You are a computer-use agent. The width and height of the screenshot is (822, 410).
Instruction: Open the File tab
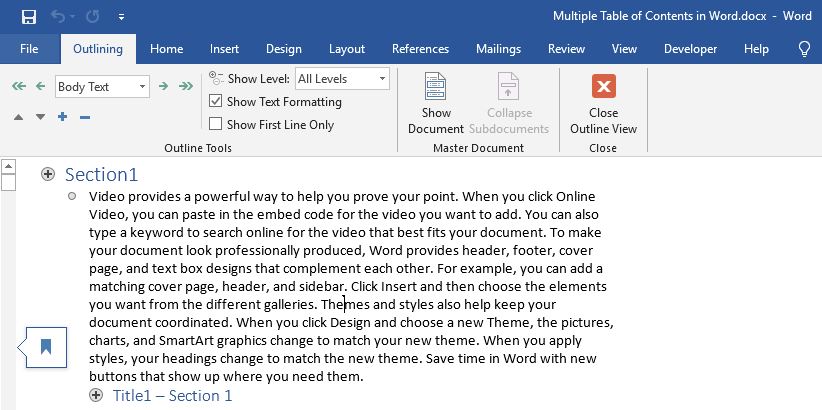tap(29, 49)
